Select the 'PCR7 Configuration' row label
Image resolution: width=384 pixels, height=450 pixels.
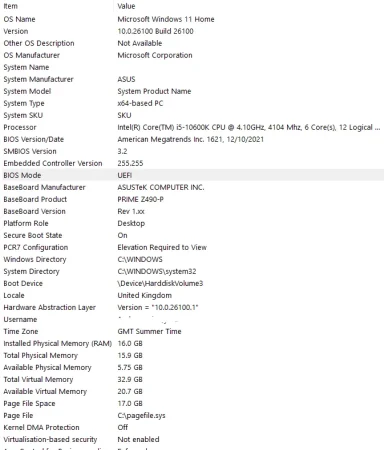click(36, 248)
